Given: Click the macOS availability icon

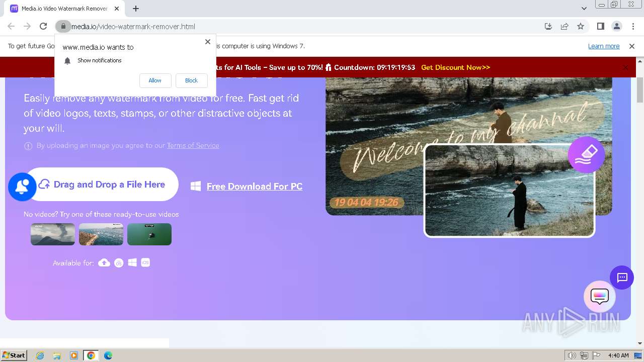Looking at the screenshot, I should click(x=119, y=262).
